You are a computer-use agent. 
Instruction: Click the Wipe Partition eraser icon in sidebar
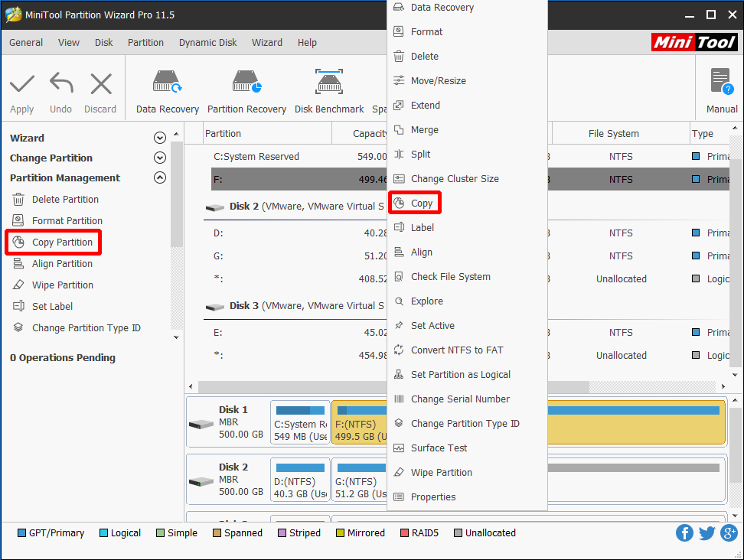click(18, 285)
